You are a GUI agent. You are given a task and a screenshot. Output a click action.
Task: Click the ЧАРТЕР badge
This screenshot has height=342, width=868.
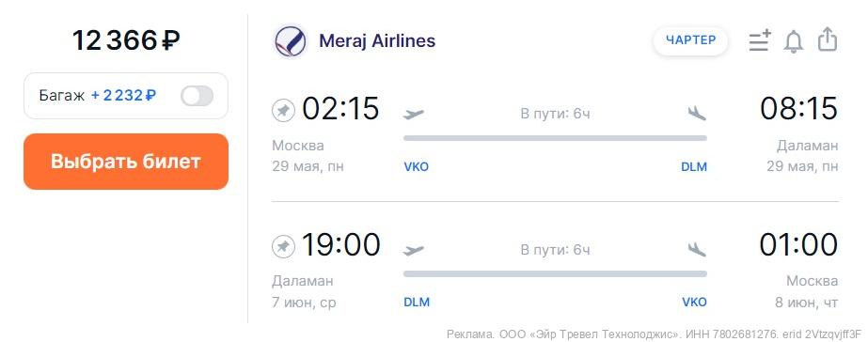[690, 40]
